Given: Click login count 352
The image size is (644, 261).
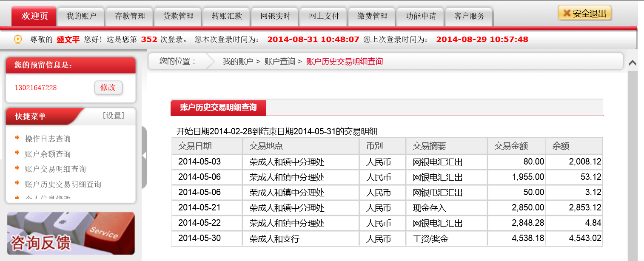Looking at the screenshot, I should [149, 40].
